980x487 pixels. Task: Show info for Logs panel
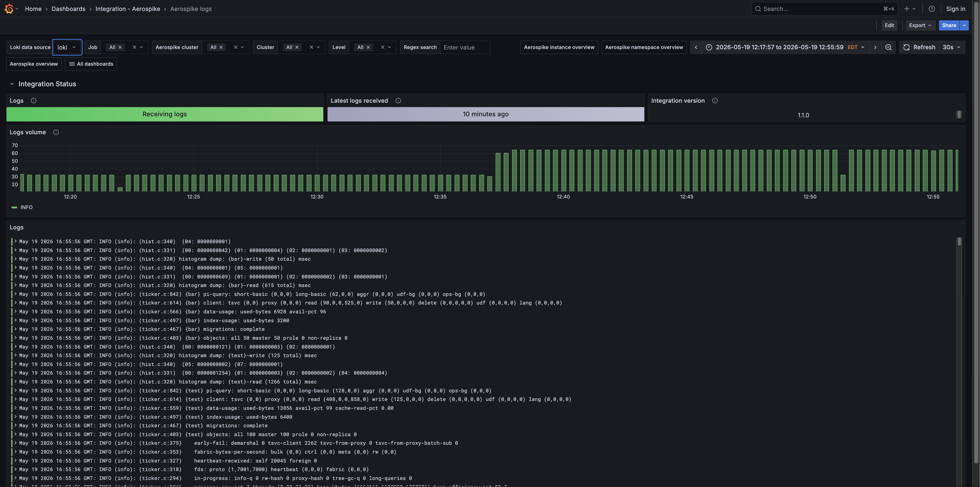tap(33, 100)
